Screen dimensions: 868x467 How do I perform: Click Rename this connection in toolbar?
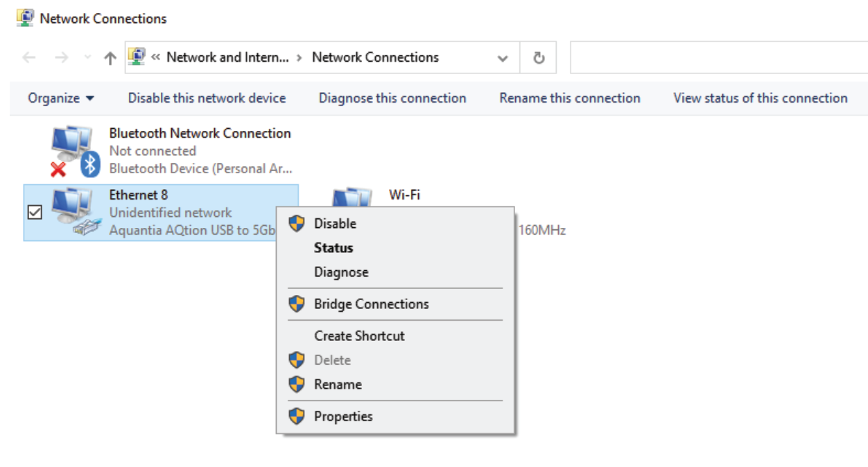point(569,98)
